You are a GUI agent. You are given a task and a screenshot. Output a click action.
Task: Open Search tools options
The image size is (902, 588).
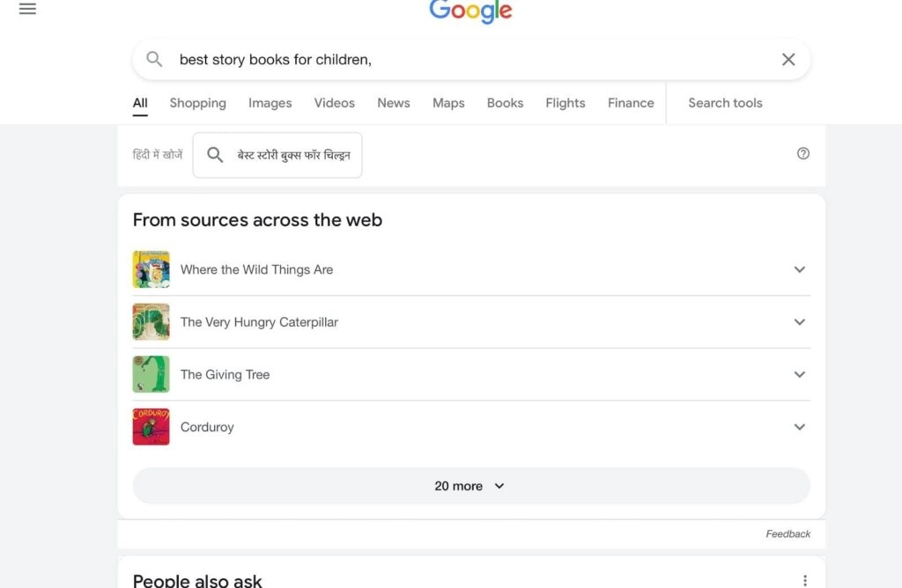pyautogui.click(x=725, y=103)
